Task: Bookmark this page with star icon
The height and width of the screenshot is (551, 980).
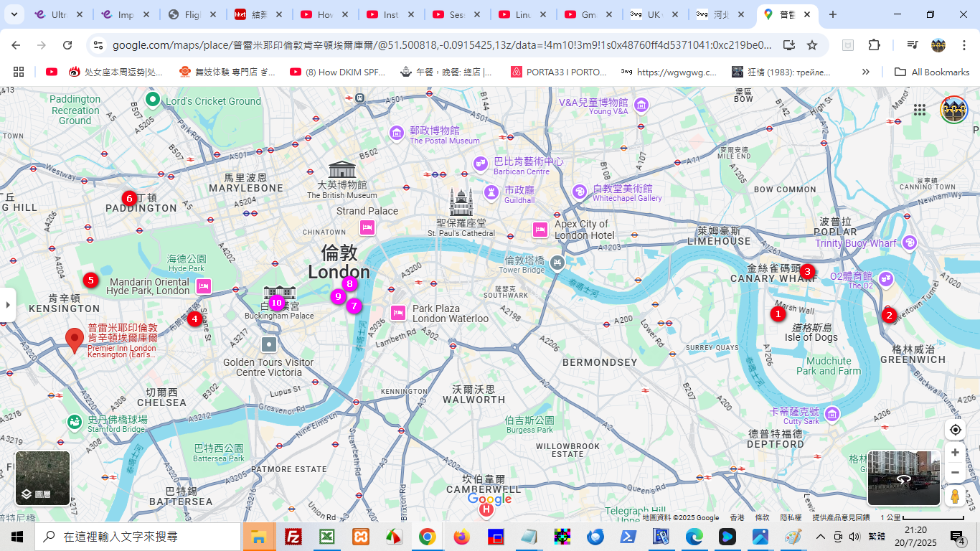Action: (x=812, y=45)
